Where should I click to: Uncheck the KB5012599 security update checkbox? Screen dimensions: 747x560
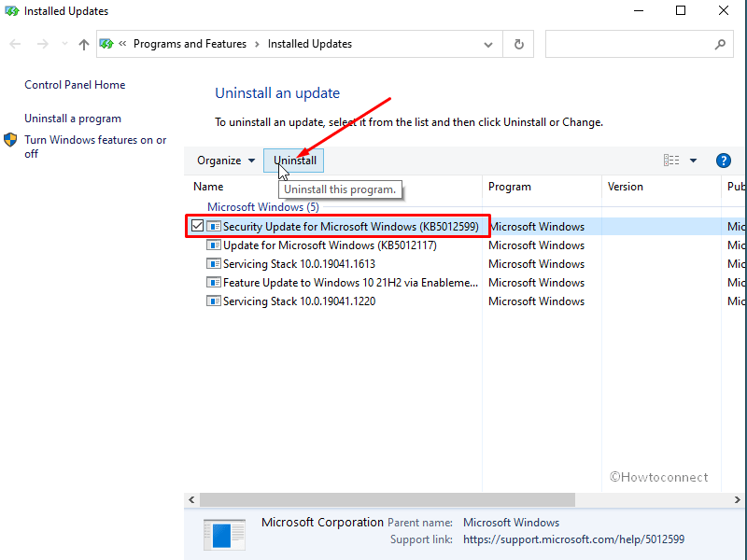[197, 226]
